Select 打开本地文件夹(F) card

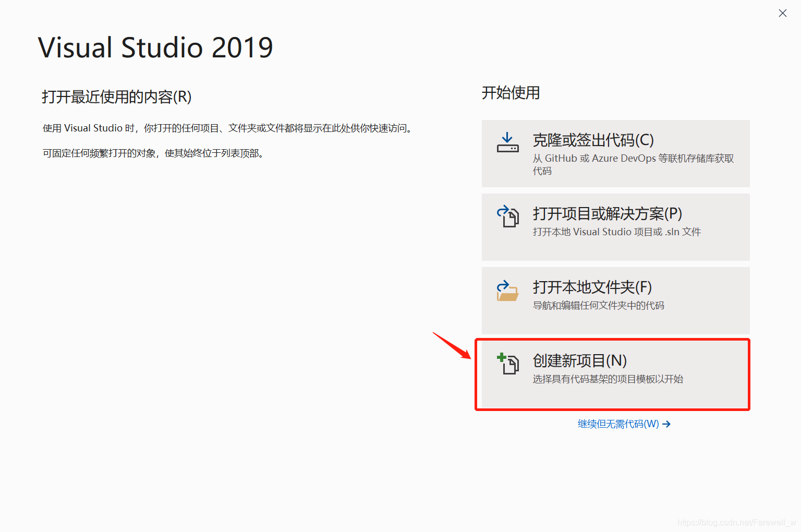click(x=615, y=300)
